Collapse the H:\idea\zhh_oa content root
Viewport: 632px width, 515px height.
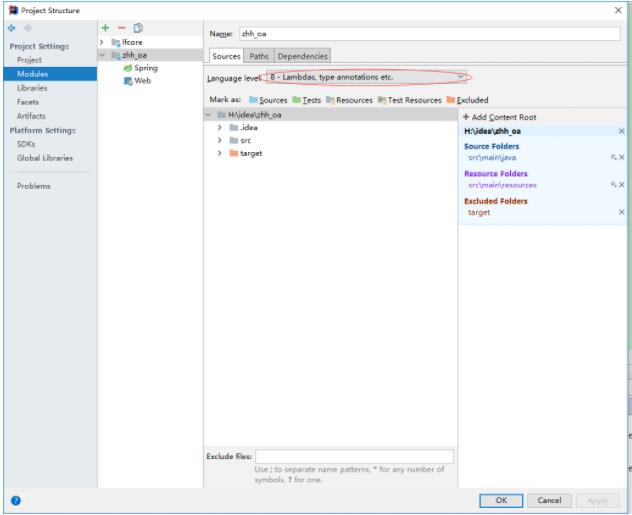[209, 115]
